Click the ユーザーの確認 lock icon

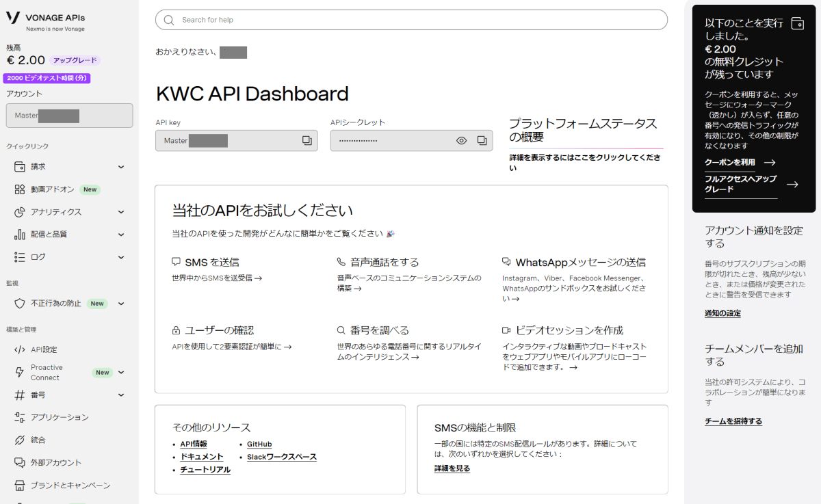(x=177, y=330)
